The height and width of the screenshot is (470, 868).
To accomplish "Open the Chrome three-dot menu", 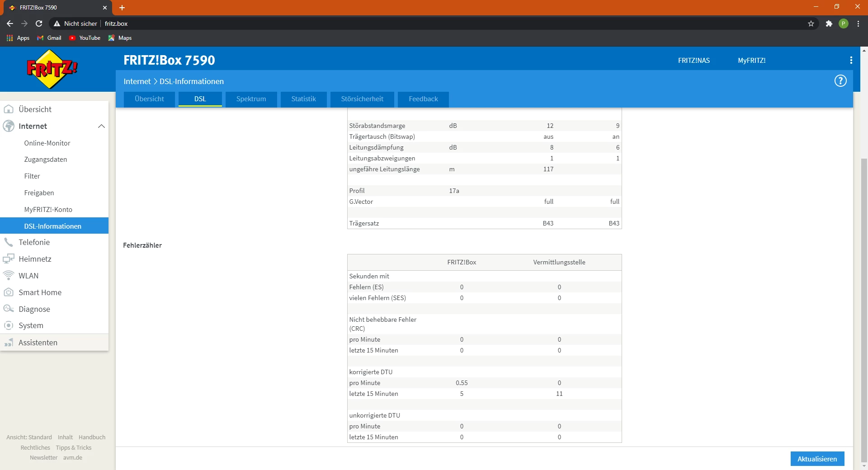I will [x=858, y=23].
